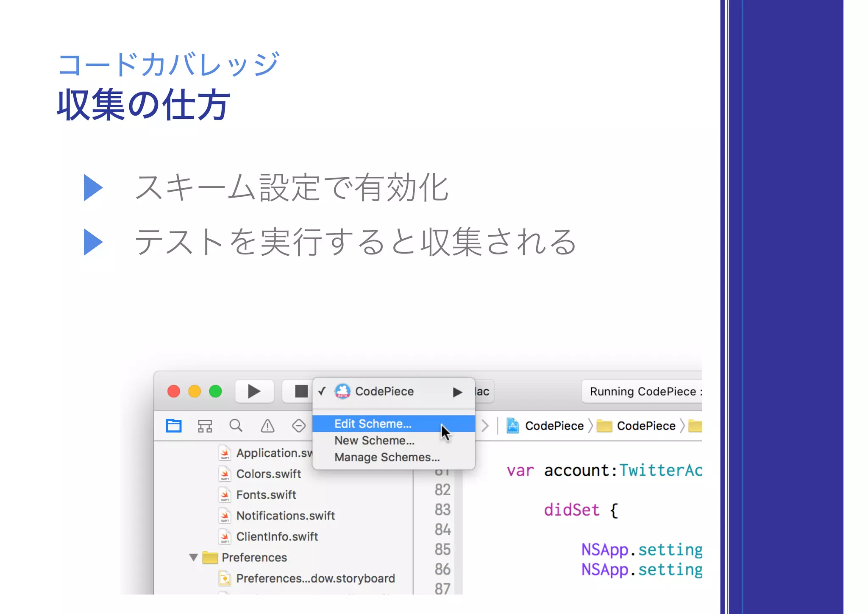Click the Running CodePiece status field
868x614 pixels.
[x=642, y=391]
